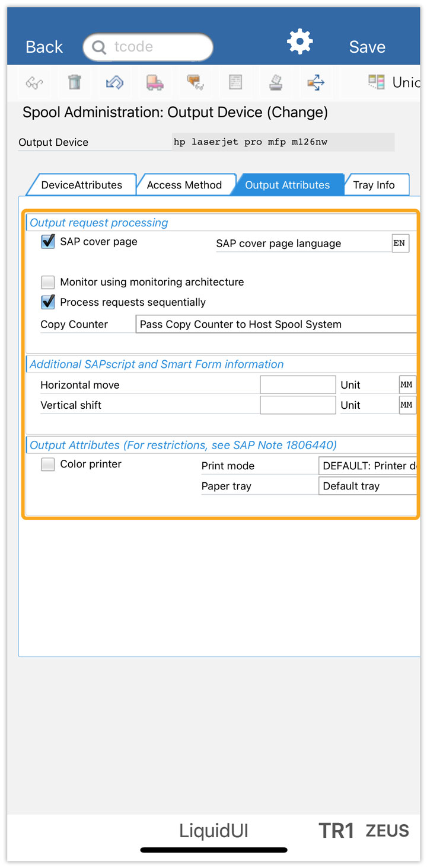
Task: Enable Monitor using monitoring architecture
Action: pyautogui.click(x=48, y=282)
